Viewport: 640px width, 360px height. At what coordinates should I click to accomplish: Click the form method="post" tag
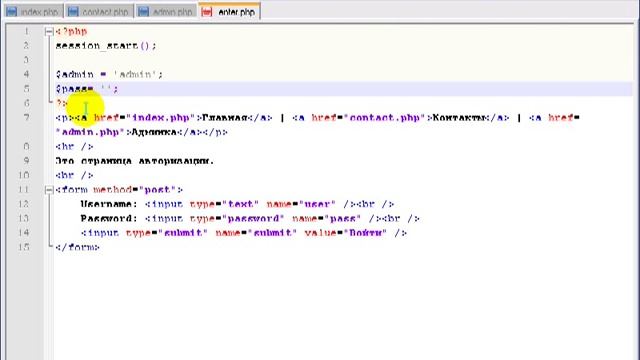(119, 189)
